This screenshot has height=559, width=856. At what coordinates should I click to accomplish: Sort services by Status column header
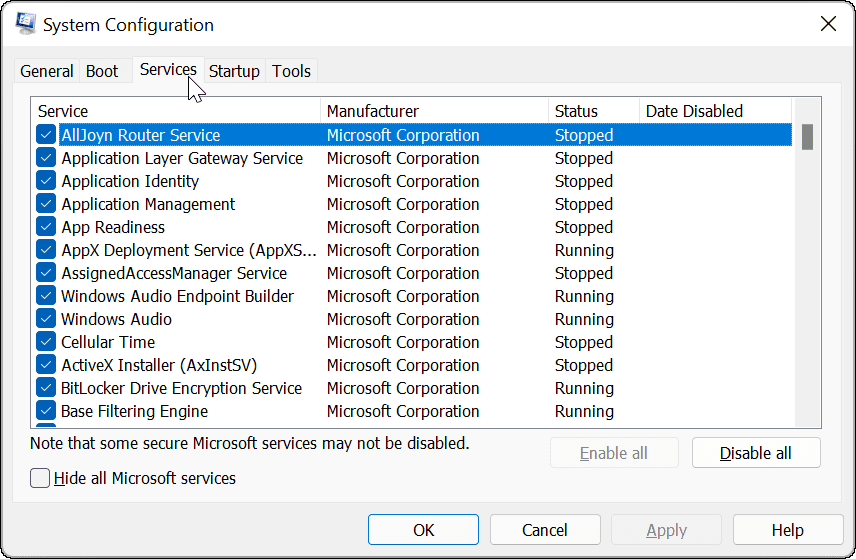pos(593,111)
